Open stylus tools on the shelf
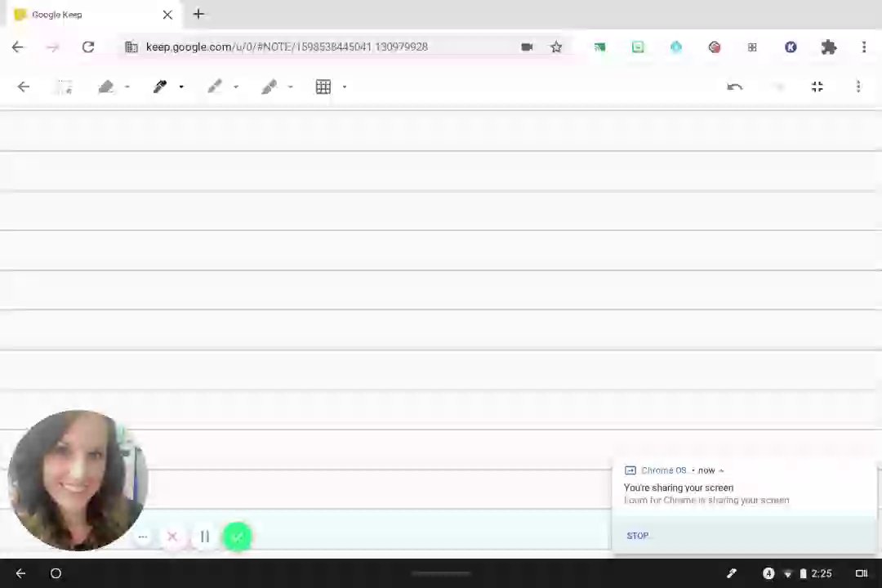This screenshot has height=588, width=882. (731, 573)
